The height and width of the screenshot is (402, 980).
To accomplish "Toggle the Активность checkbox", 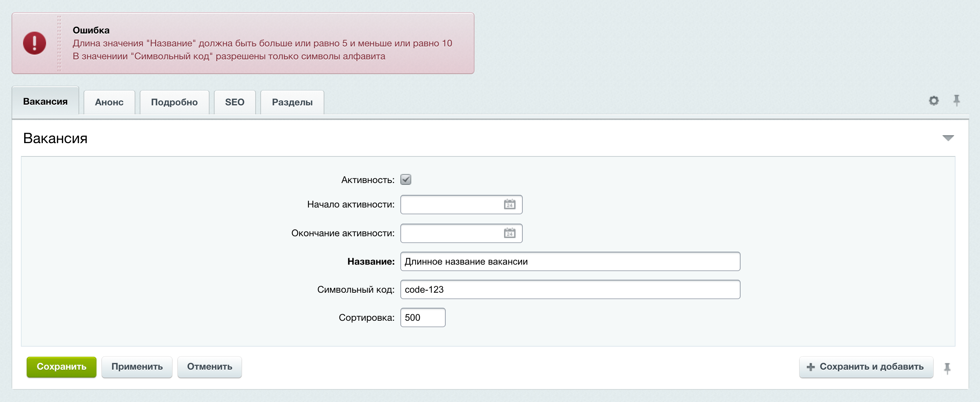I will (x=405, y=179).
